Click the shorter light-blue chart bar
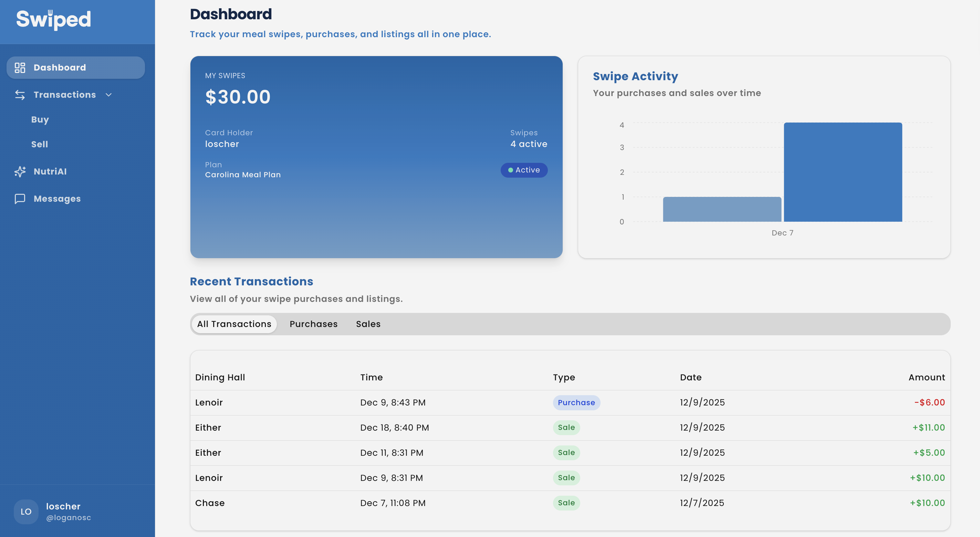 [722, 209]
